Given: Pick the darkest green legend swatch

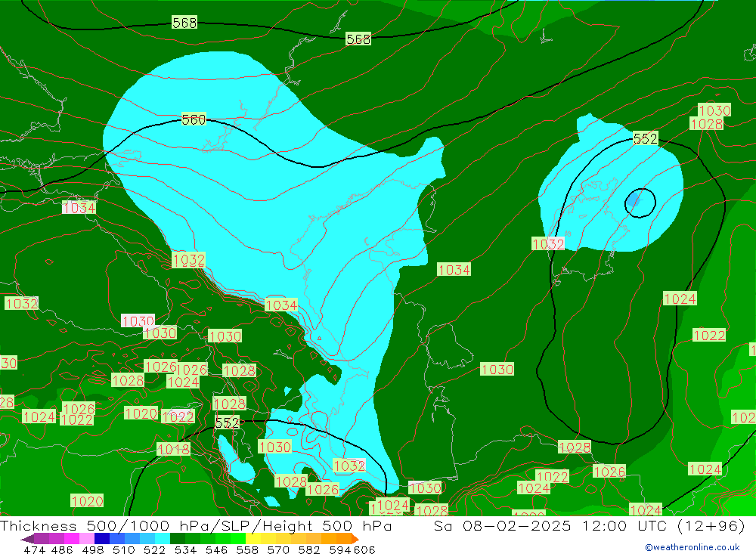Looking at the screenshot, I should [x=178, y=539].
